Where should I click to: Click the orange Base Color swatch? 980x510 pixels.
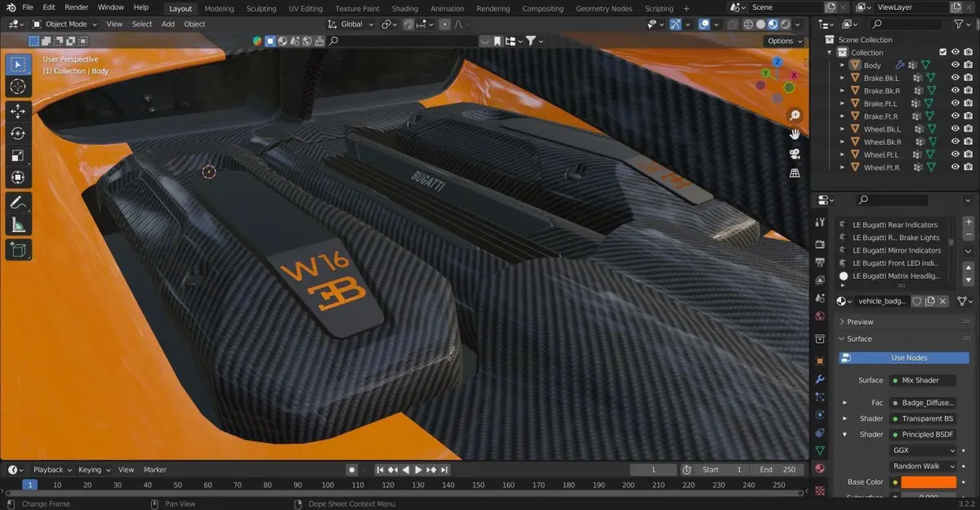coord(929,482)
